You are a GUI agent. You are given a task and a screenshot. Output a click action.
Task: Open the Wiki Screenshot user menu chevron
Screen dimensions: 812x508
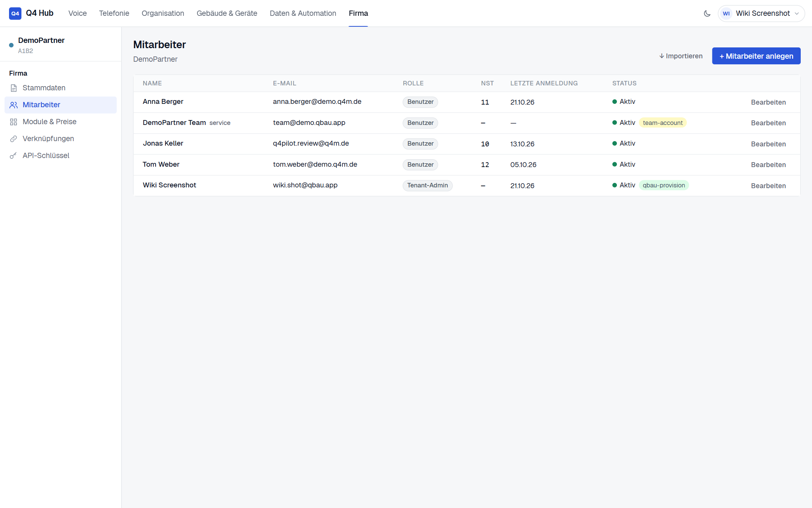coord(797,14)
